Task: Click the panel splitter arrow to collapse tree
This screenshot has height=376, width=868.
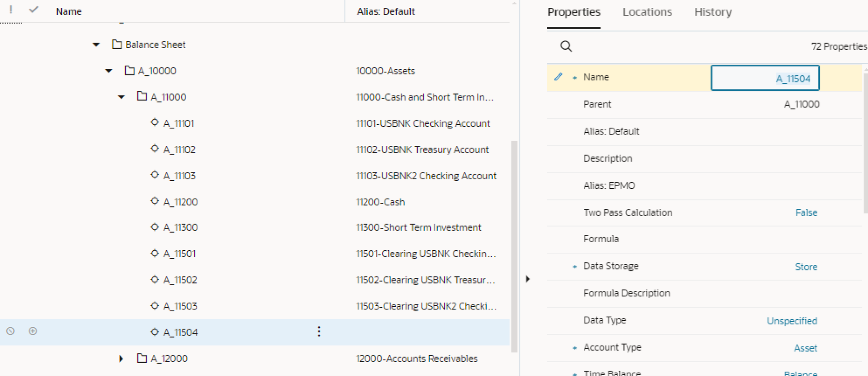Action: pos(528,279)
